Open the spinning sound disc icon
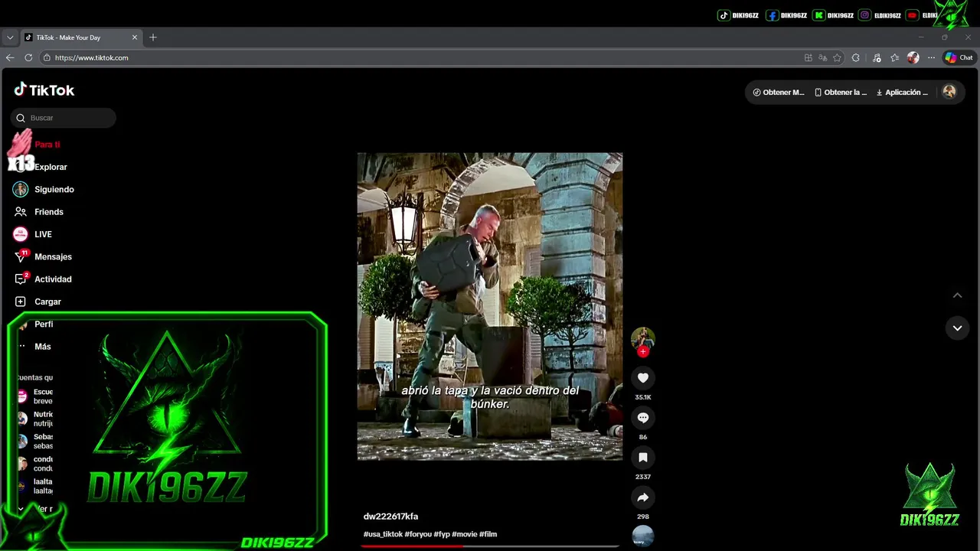This screenshot has width=980, height=551. [643, 536]
